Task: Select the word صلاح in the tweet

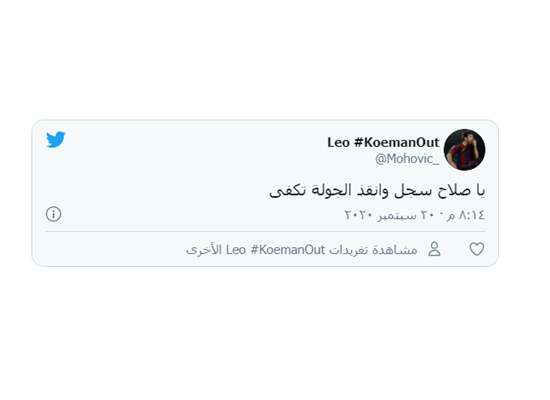Action: pos(454,191)
